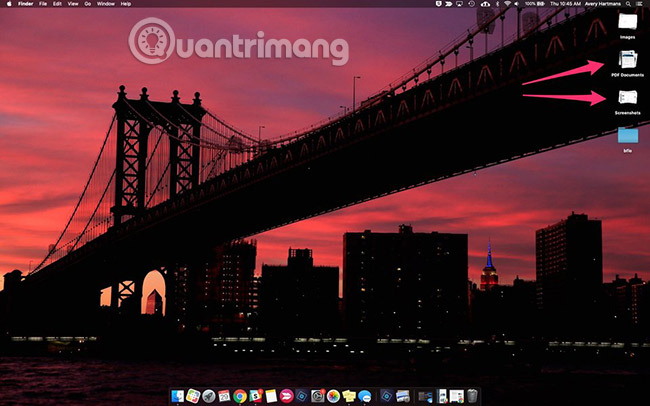Open the Avery Hartmans user menu
This screenshot has height=406, width=650.
(x=603, y=4)
